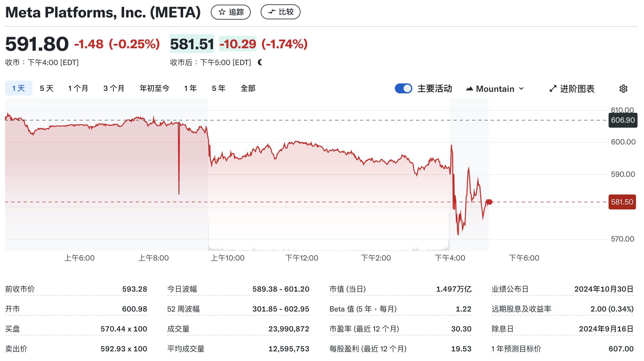Expand the Mountain dropdown chevron
Viewport: 644px width, 361px height.
(x=521, y=89)
